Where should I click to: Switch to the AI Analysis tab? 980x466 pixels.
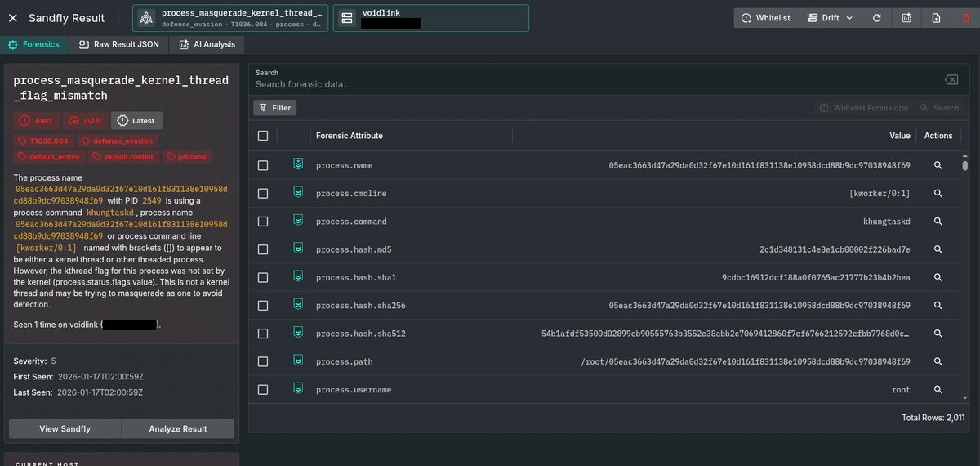pos(207,44)
